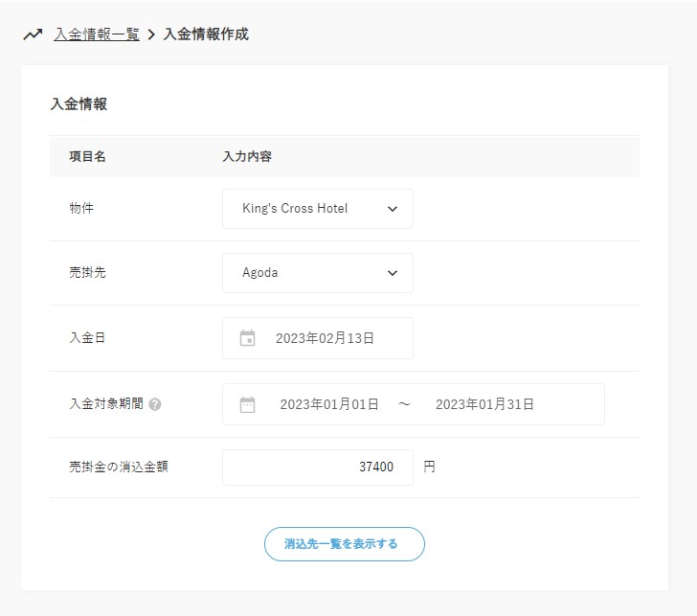The image size is (697, 616).
Task: Click the trend arrow icon beside breadcrumb
Action: coord(34,34)
